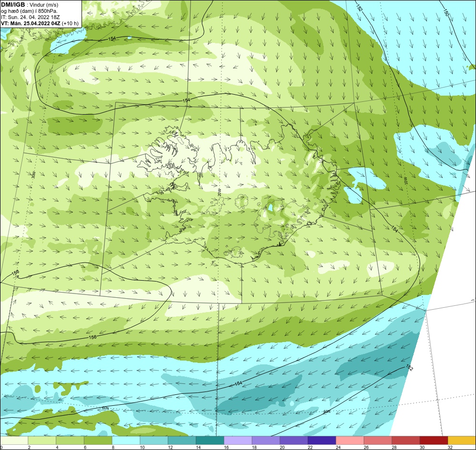Click 'VT: Mán. 25.04.2022 04Z' valid time

point(30,23)
